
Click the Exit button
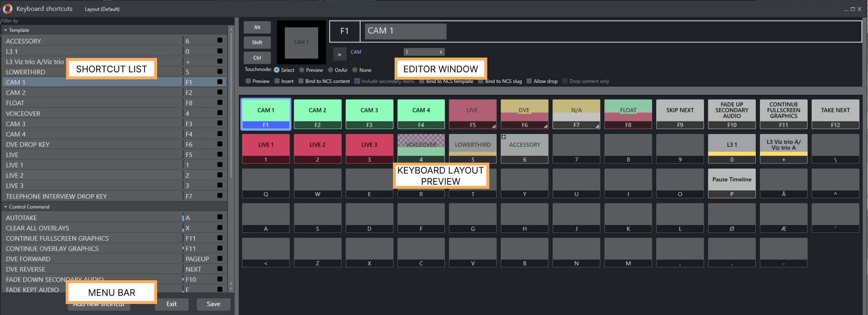tap(171, 304)
